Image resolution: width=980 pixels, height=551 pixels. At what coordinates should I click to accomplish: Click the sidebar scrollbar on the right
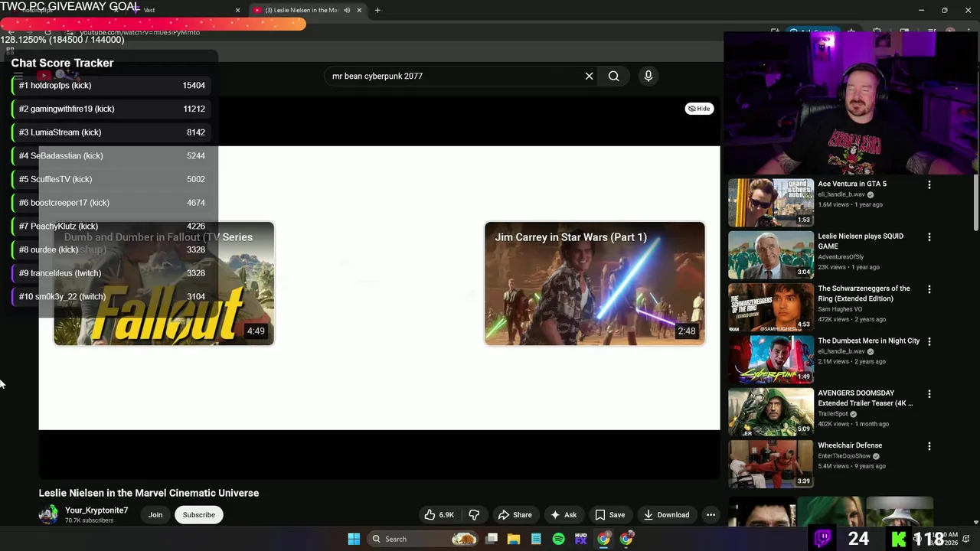976,203
